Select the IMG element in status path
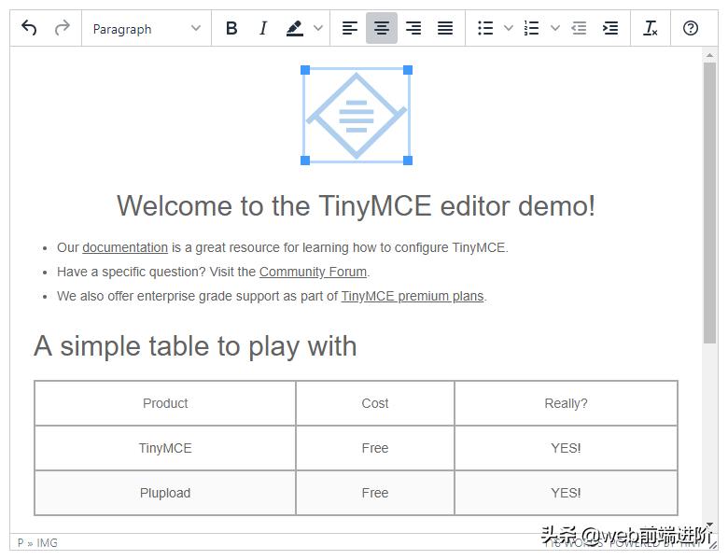The width and height of the screenshot is (728, 560). pyautogui.click(x=47, y=542)
